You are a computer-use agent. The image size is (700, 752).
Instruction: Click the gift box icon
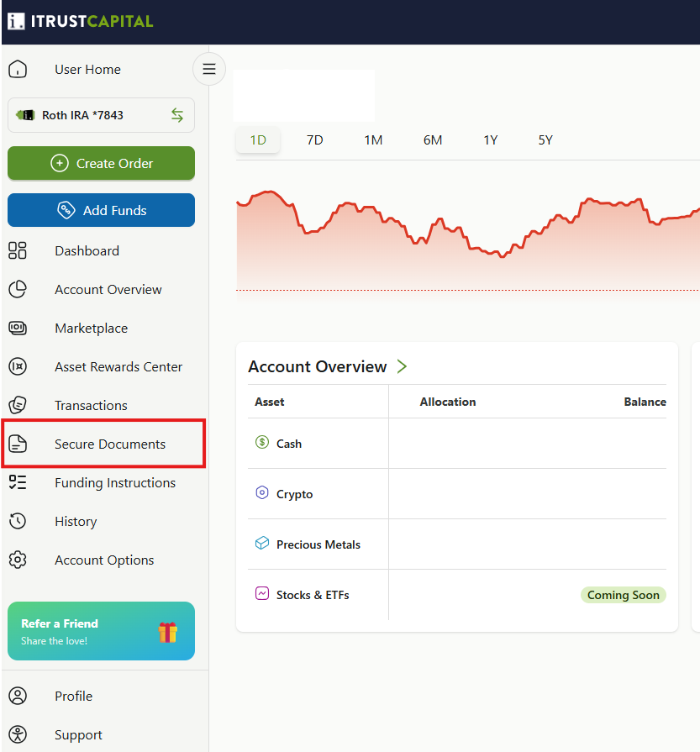[168, 632]
